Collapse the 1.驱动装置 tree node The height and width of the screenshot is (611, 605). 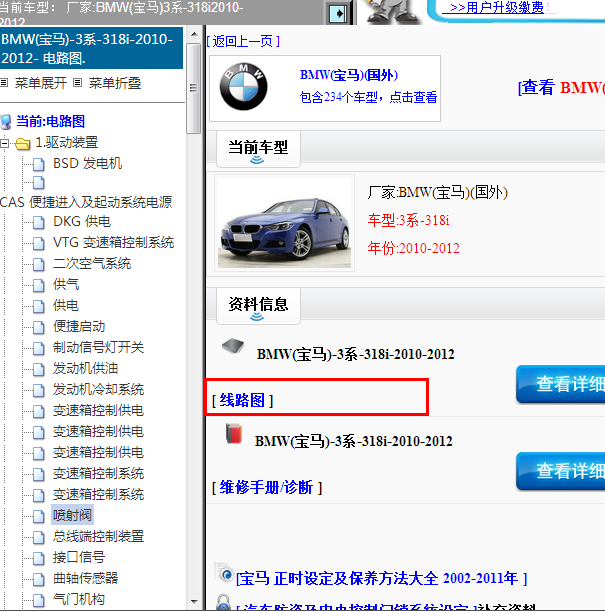click(x=4, y=143)
